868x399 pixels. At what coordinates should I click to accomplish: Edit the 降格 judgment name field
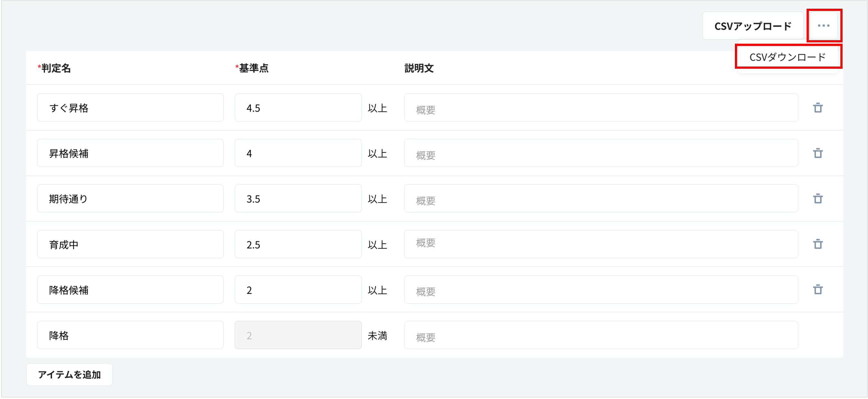[130, 334]
